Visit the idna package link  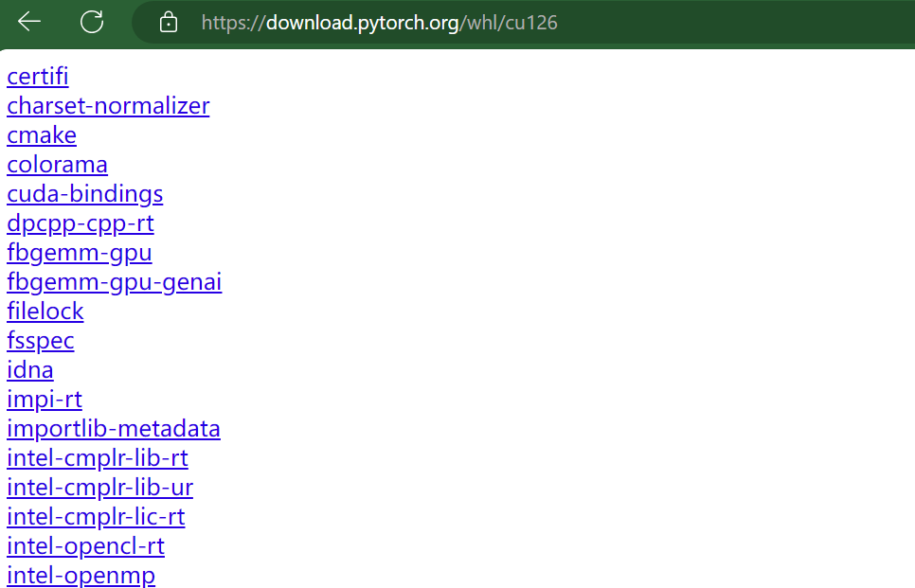pyautogui.click(x=30, y=370)
